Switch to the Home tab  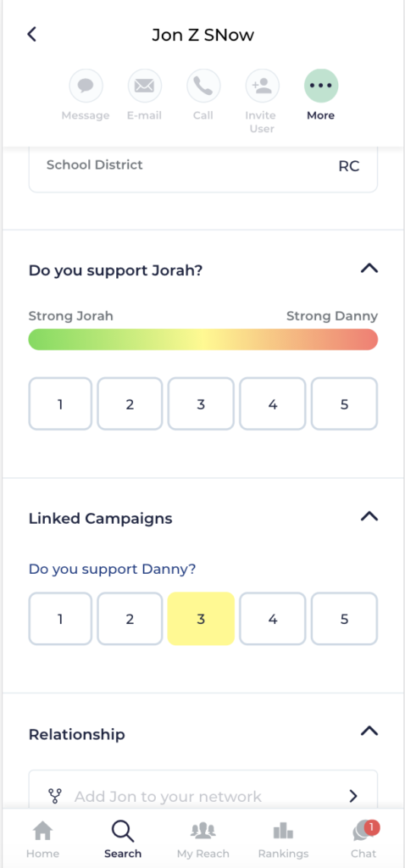(42, 839)
